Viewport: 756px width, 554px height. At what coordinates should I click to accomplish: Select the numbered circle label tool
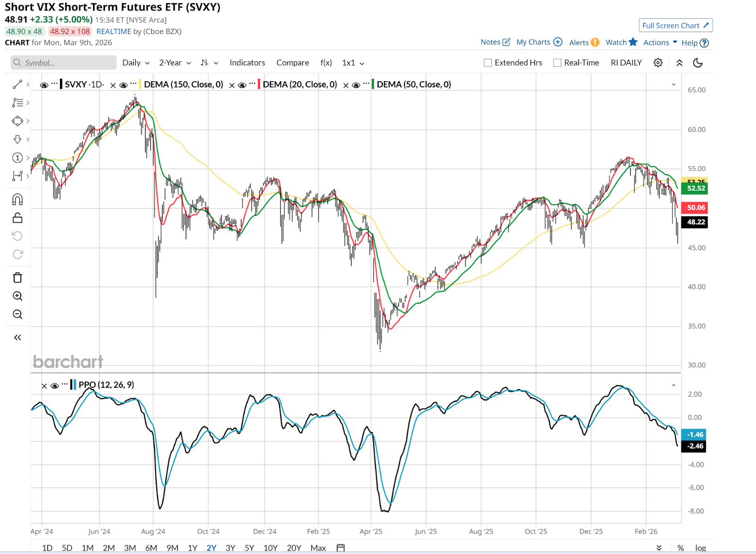pyautogui.click(x=17, y=158)
